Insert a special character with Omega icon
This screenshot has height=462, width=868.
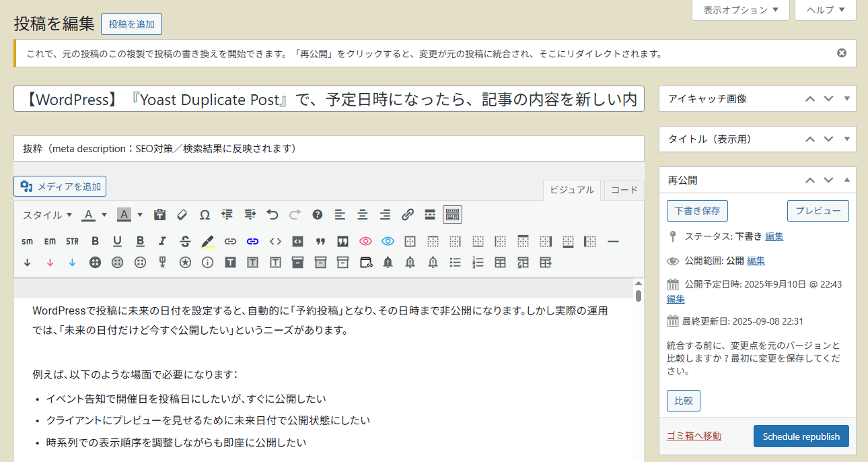205,215
